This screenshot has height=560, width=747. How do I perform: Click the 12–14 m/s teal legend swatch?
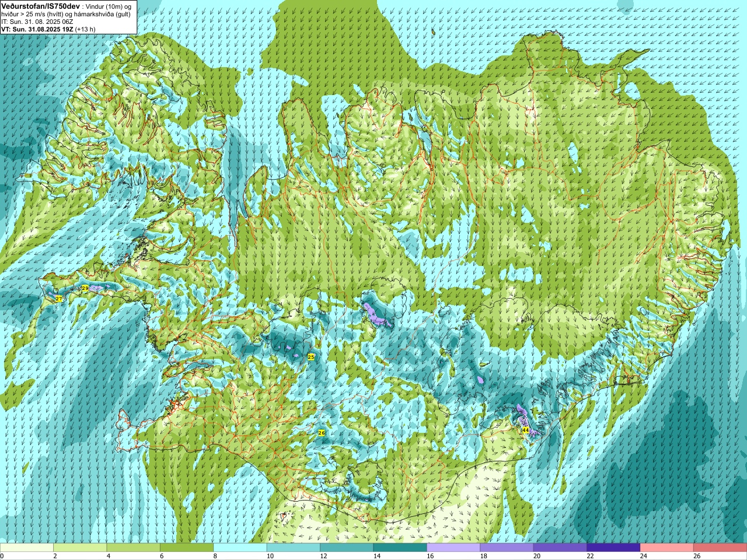coord(347,548)
